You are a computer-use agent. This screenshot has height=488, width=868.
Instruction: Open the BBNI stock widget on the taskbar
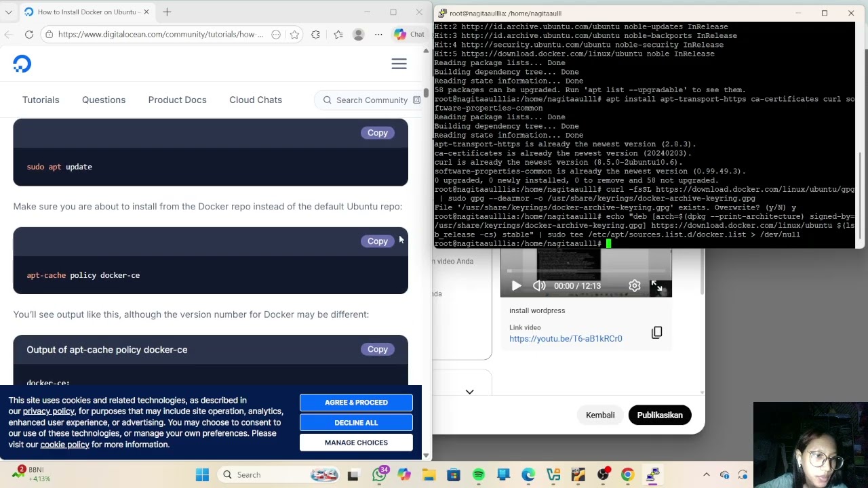(x=31, y=474)
